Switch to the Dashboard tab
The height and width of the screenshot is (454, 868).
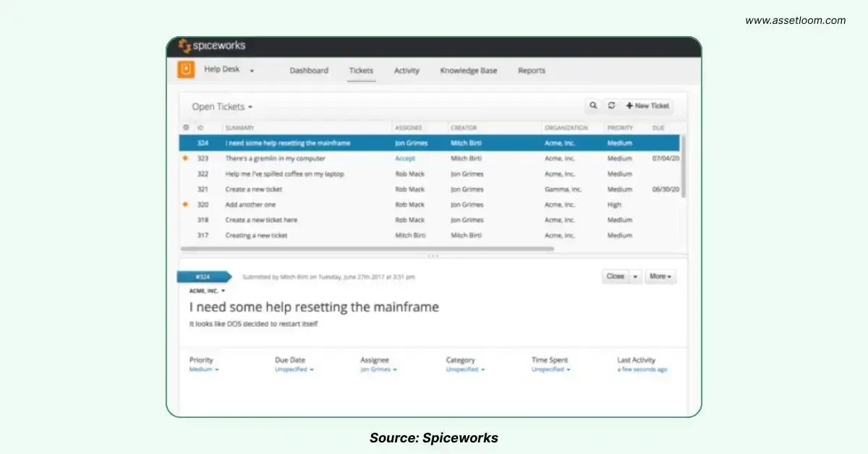coord(309,71)
